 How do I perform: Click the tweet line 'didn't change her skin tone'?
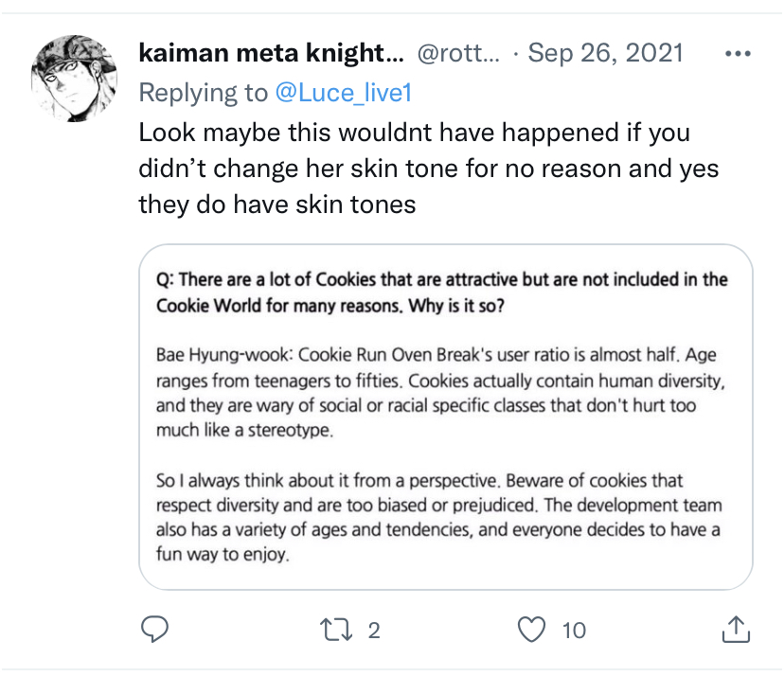point(428,169)
